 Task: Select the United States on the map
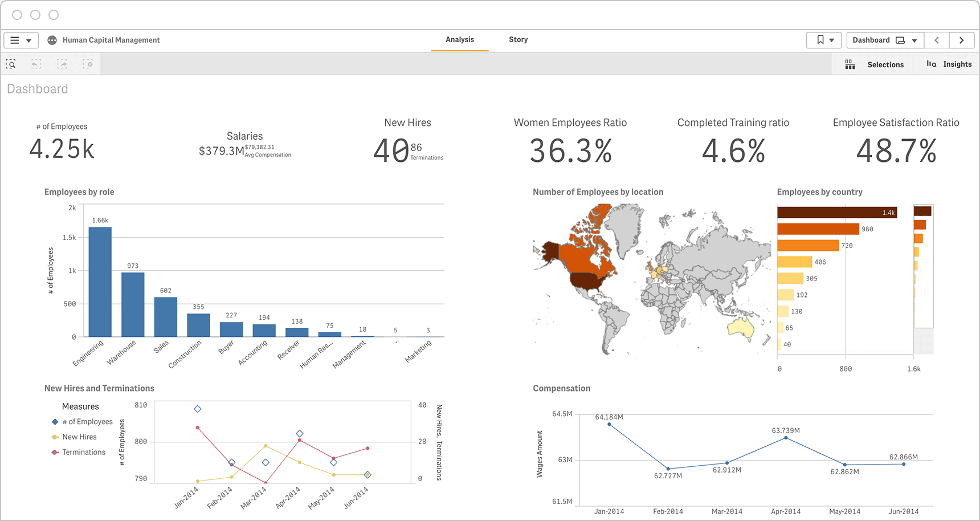click(x=587, y=281)
